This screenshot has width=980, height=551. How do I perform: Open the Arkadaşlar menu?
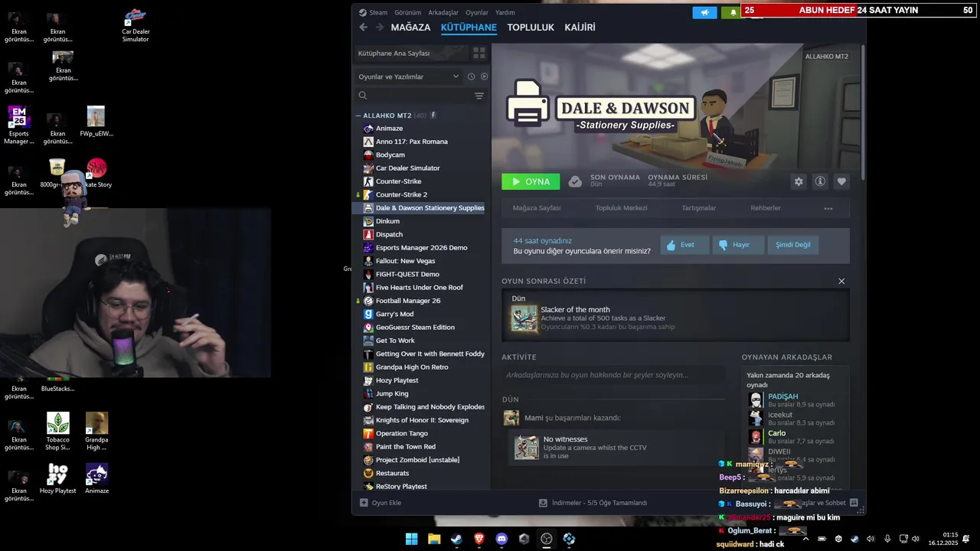point(443,12)
